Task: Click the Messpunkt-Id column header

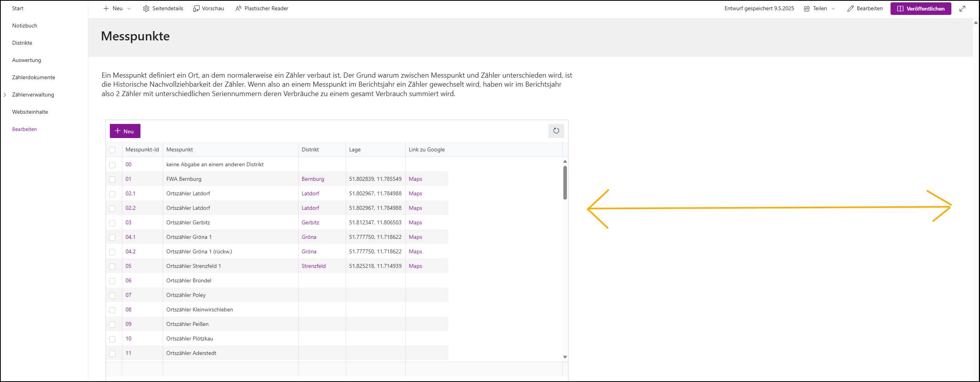Action: tap(142, 150)
